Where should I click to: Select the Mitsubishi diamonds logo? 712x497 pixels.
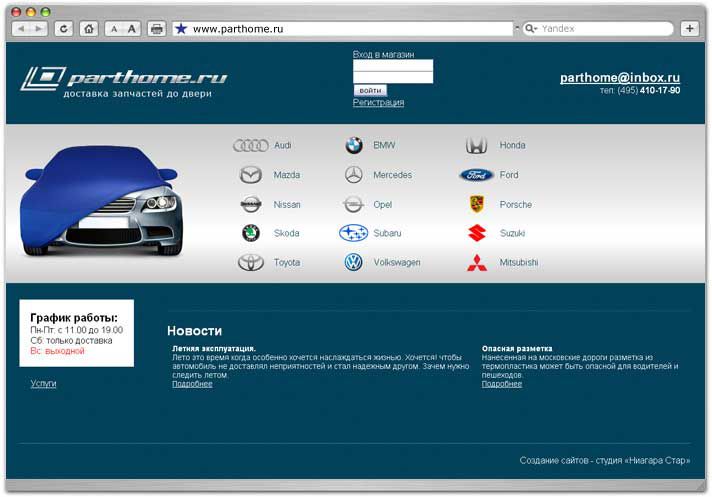477,263
